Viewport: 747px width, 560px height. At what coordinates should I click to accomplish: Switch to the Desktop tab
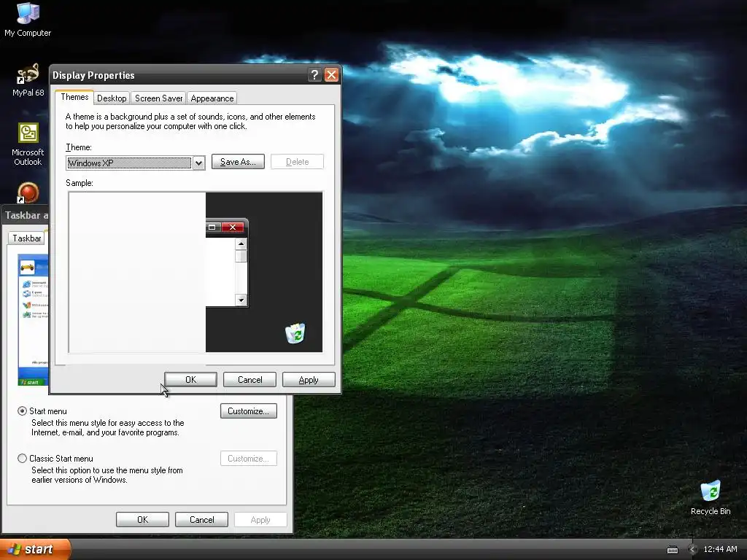112,98
